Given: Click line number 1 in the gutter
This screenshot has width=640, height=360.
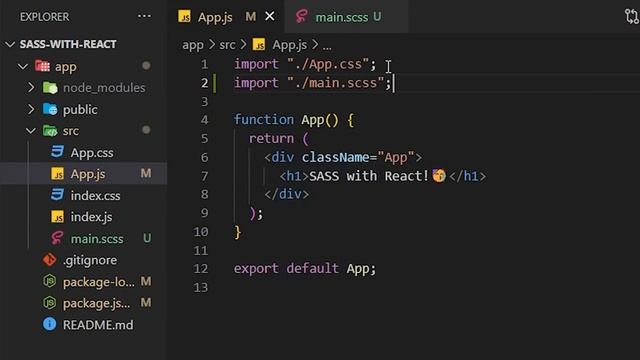Looking at the screenshot, I should 205,64.
